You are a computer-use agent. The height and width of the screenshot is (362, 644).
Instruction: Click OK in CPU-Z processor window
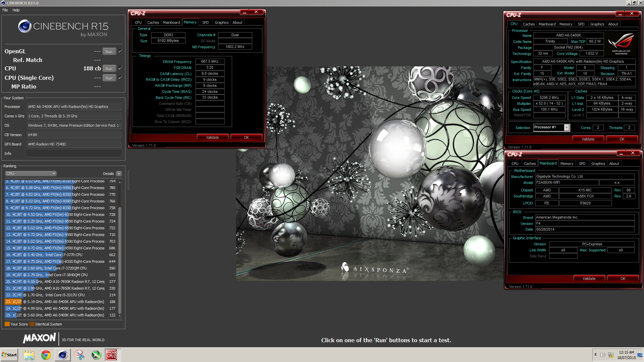tap(622, 139)
